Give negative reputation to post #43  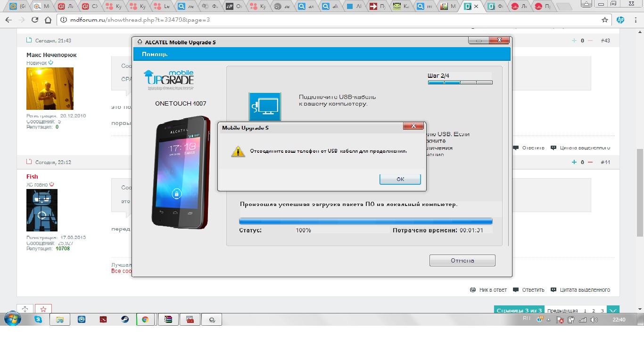pos(591,41)
